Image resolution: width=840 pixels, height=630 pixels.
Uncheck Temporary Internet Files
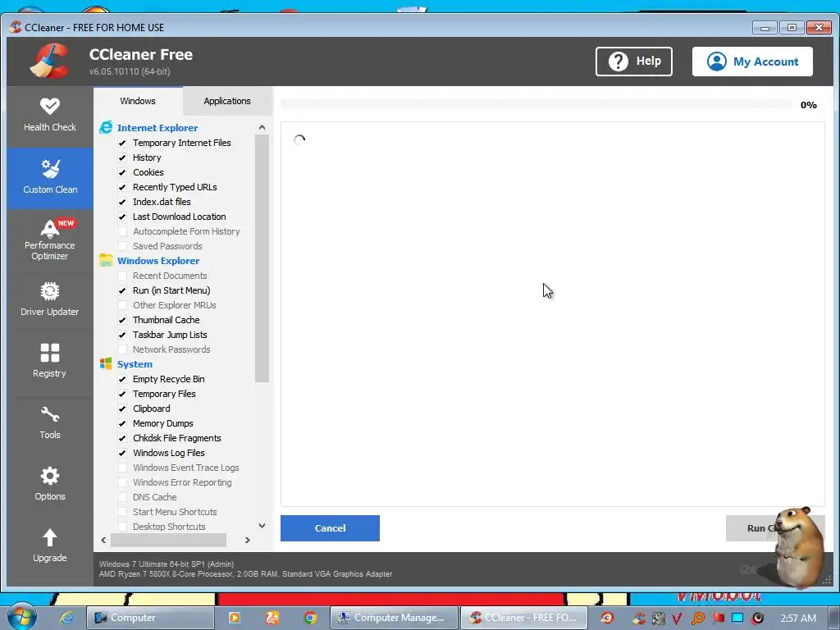tap(122, 143)
